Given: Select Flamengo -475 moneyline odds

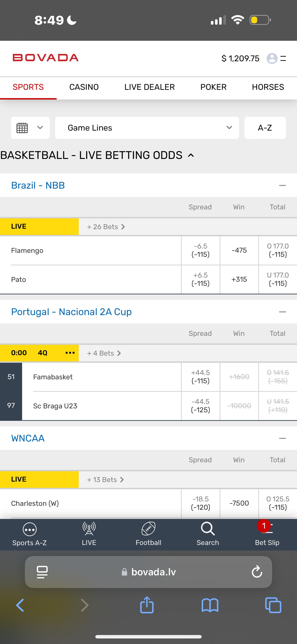Looking at the screenshot, I should 239,250.
